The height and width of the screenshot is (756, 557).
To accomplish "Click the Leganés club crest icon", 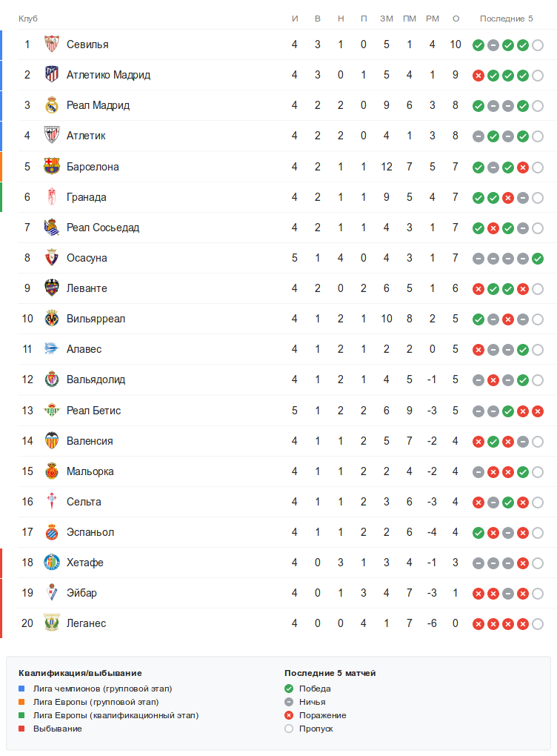I will click(51, 623).
